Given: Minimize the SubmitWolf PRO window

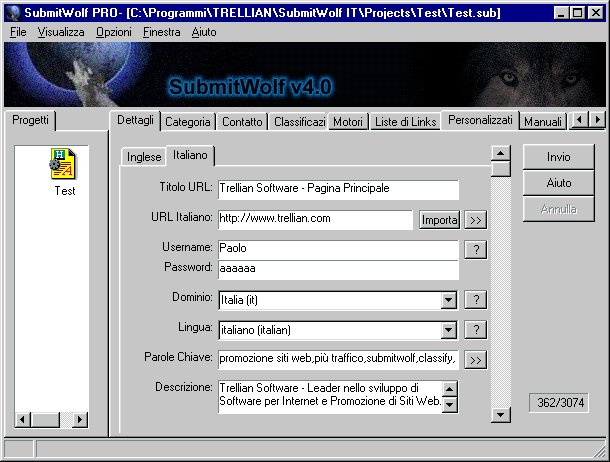Looking at the screenshot, I should pos(561,13).
